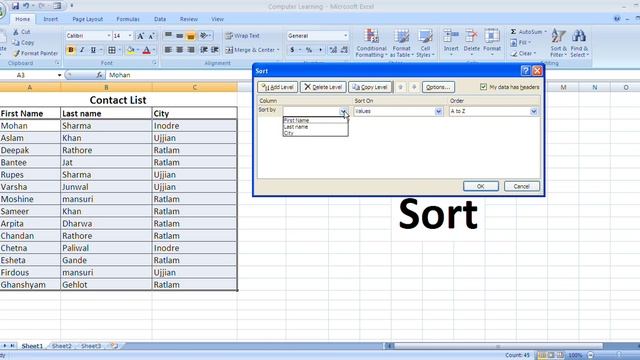
Task: Choose First Name in Sort by list
Action: (315, 120)
